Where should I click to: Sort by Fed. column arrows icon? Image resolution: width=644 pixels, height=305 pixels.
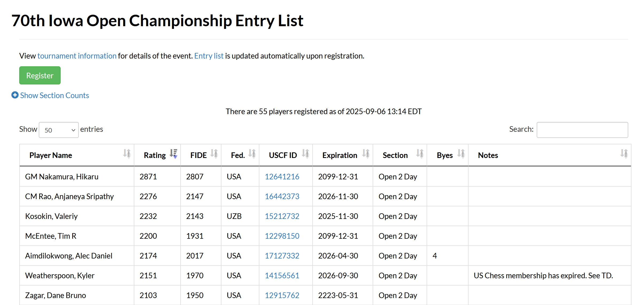pyautogui.click(x=252, y=154)
